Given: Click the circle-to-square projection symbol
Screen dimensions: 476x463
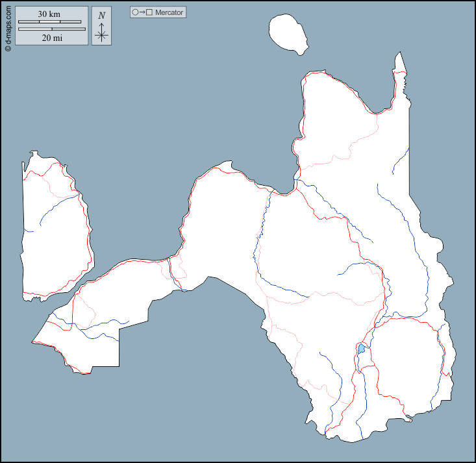Looking at the screenshot, I should pyautogui.click(x=142, y=12).
